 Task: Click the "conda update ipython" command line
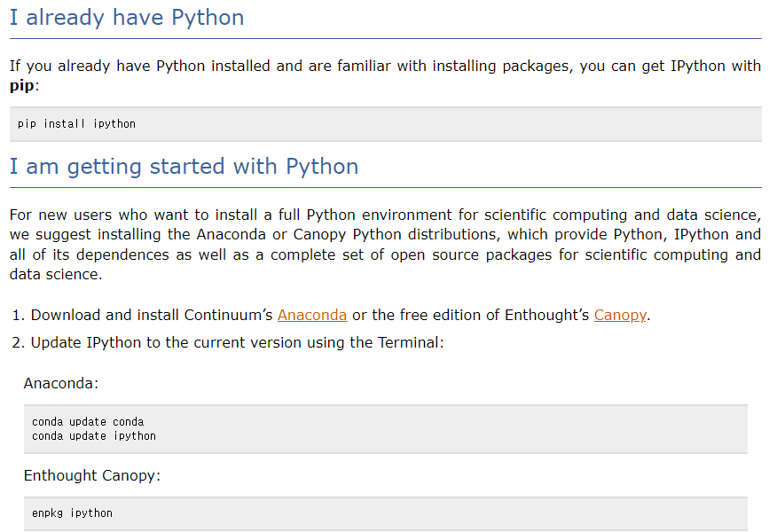coord(94,436)
